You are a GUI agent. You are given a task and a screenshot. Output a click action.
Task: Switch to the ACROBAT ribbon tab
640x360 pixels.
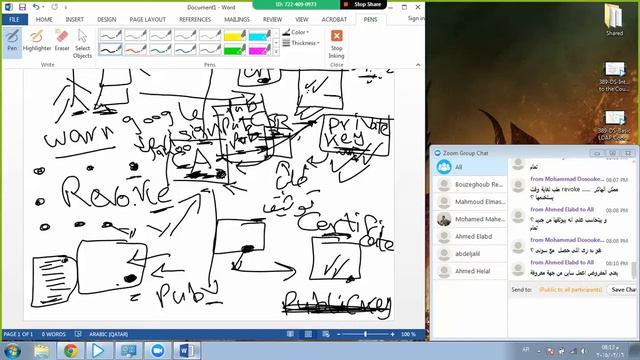(x=334, y=19)
